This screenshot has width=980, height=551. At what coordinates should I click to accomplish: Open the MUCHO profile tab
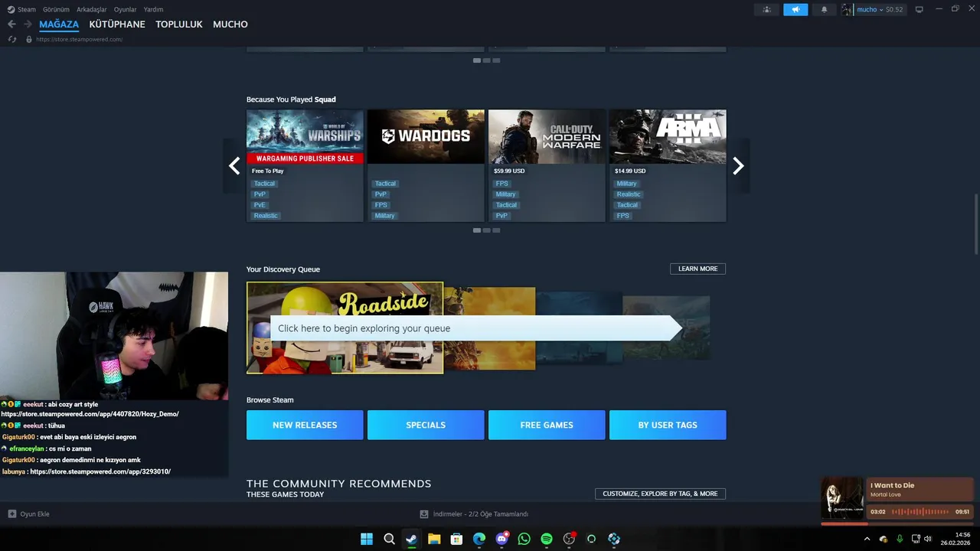pyautogui.click(x=230, y=24)
